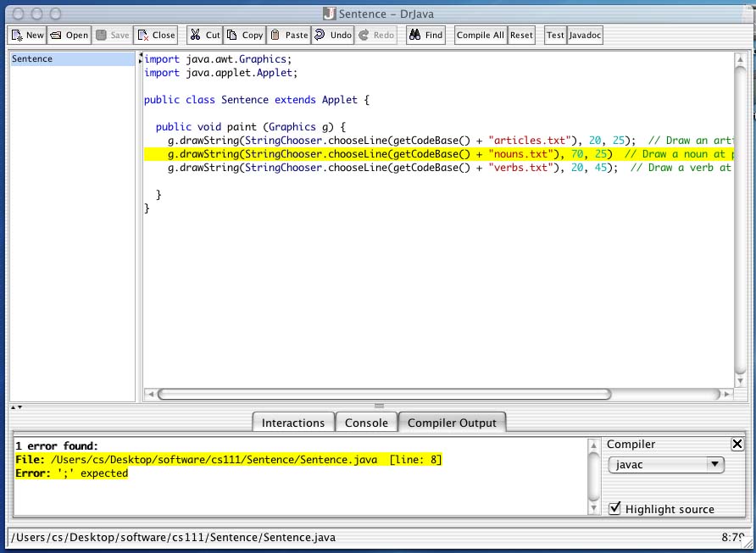Select the Sentence document in the file list
756x553 pixels.
tap(32, 59)
